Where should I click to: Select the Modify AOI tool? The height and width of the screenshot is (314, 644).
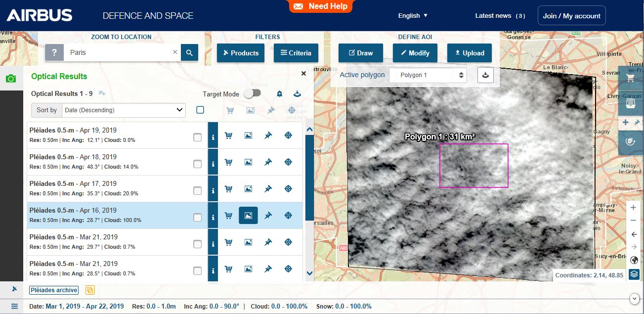[x=415, y=53]
